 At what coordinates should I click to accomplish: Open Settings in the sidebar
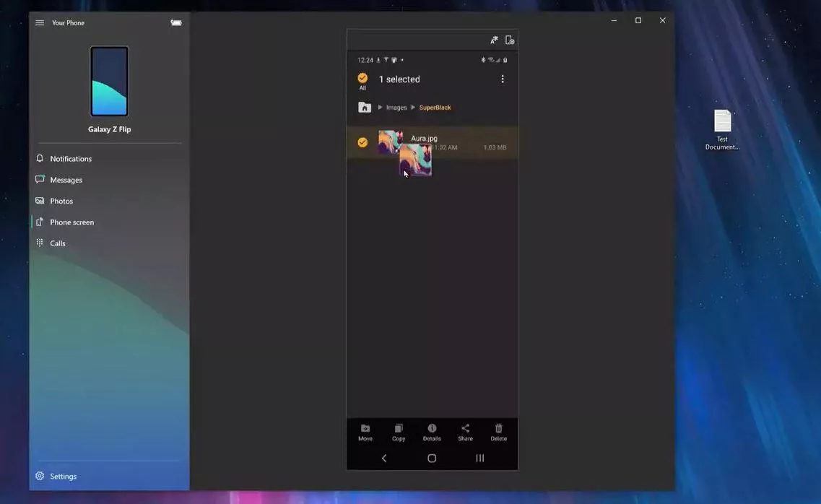click(x=63, y=477)
